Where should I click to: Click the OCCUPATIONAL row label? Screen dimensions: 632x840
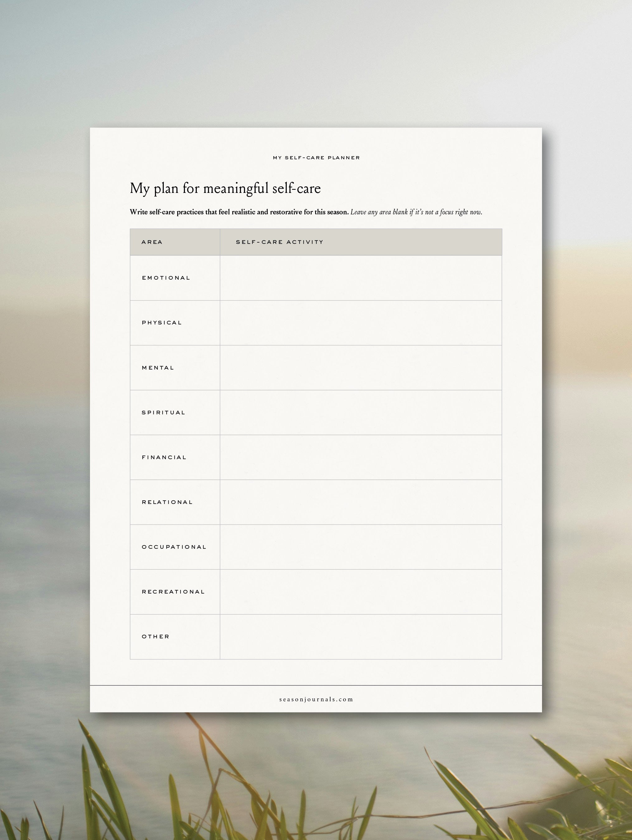click(x=174, y=547)
